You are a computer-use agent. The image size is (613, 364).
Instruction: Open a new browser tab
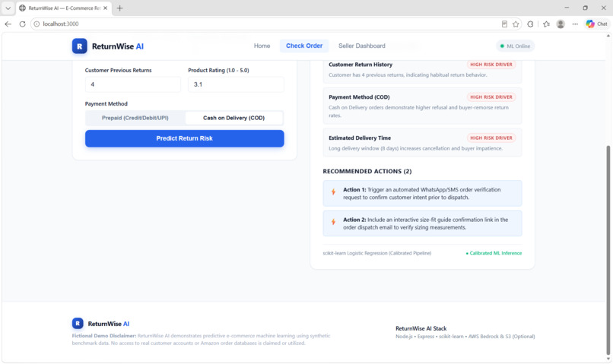(119, 8)
